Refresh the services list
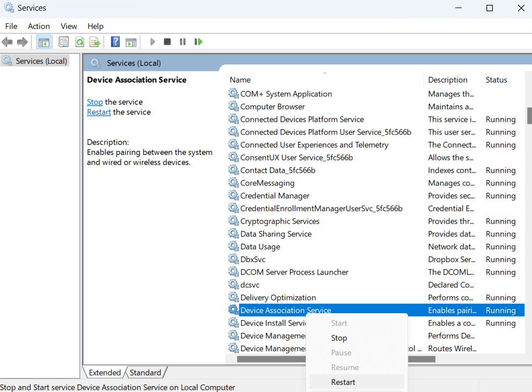 (x=78, y=41)
